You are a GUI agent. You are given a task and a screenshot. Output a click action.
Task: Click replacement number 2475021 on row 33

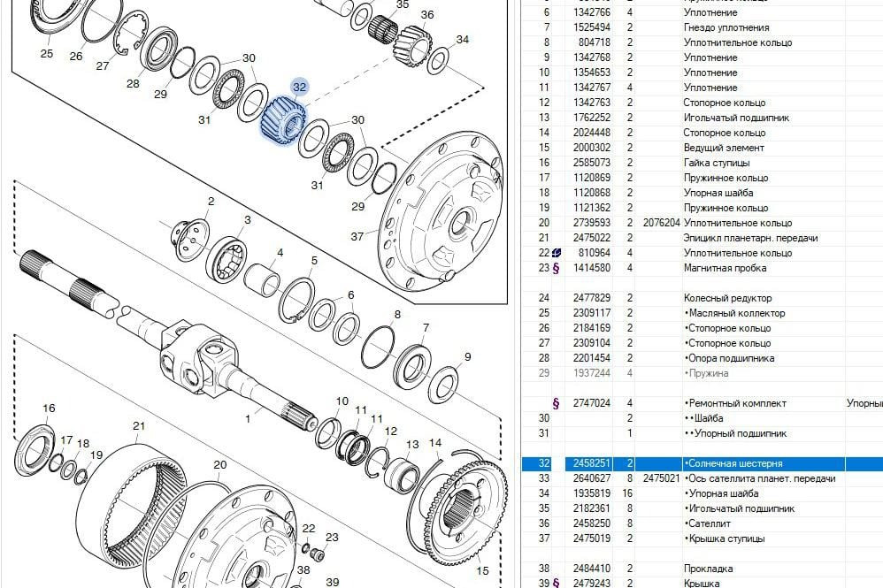click(x=661, y=478)
